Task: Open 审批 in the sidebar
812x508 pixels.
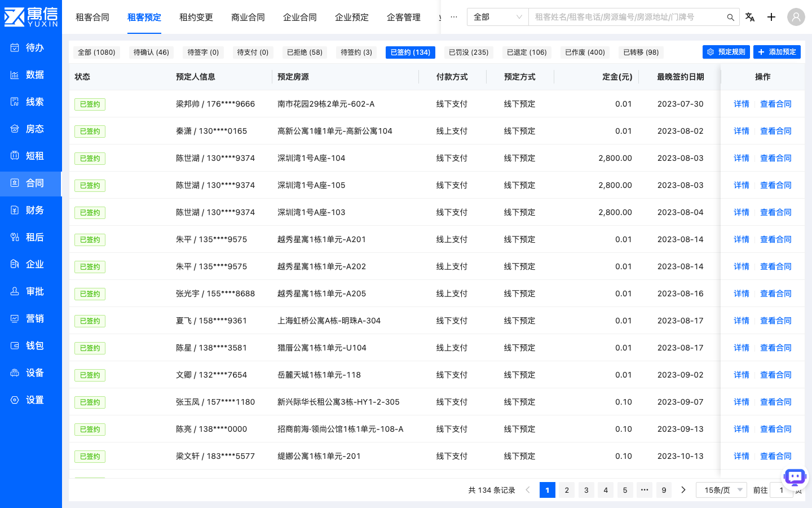Action: point(30,291)
